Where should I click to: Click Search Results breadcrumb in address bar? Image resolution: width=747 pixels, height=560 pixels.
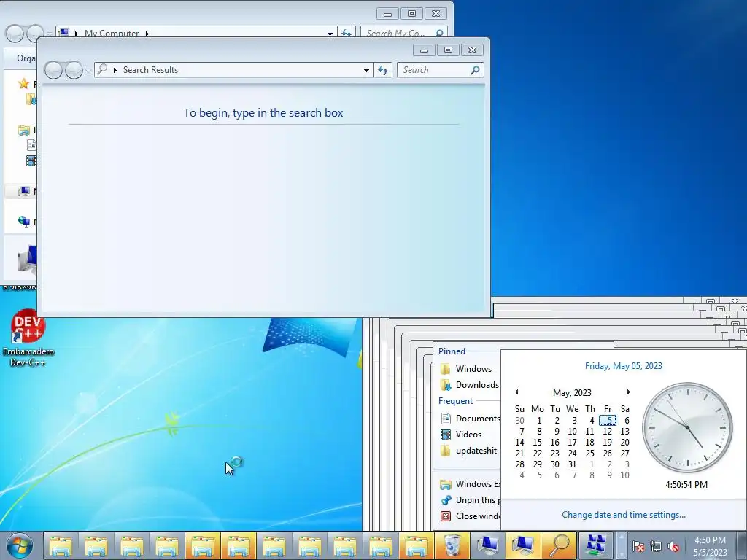tap(150, 70)
